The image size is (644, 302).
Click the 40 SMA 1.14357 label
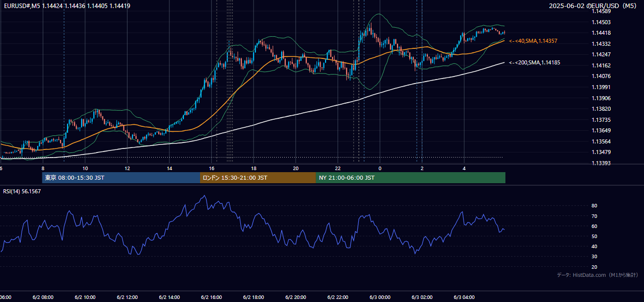coord(533,41)
